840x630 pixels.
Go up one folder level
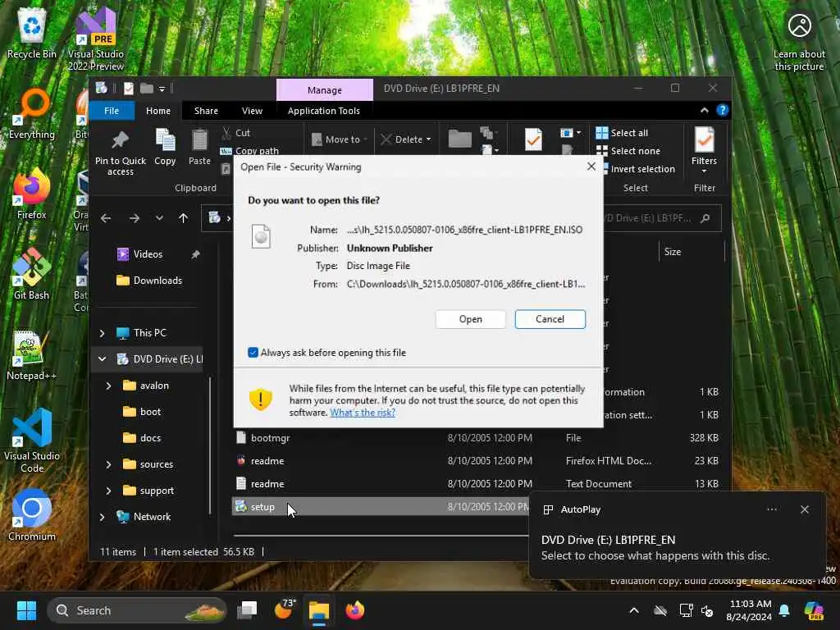point(183,218)
